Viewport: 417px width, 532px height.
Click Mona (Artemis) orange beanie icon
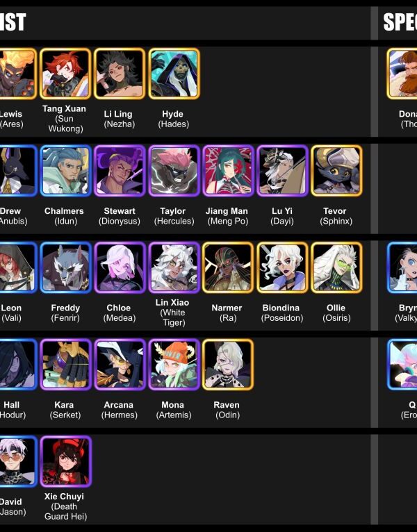click(x=174, y=365)
